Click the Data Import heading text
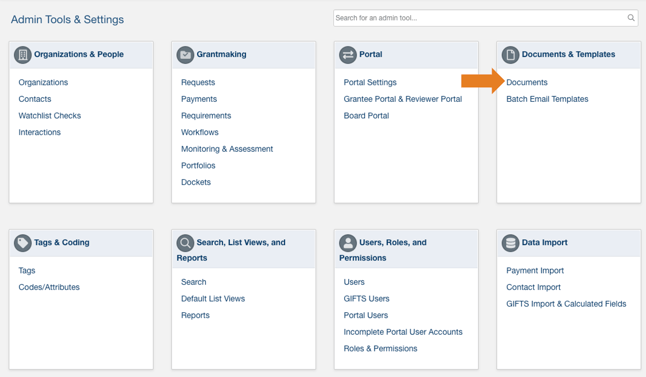The image size is (646, 377). click(x=545, y=243)
